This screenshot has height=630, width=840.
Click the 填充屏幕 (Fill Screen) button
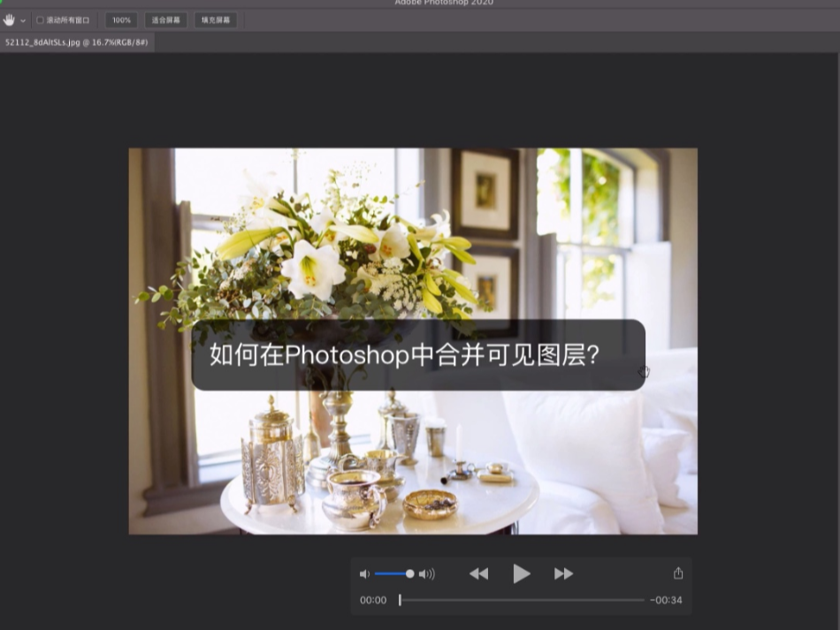(x=215, y=19)
